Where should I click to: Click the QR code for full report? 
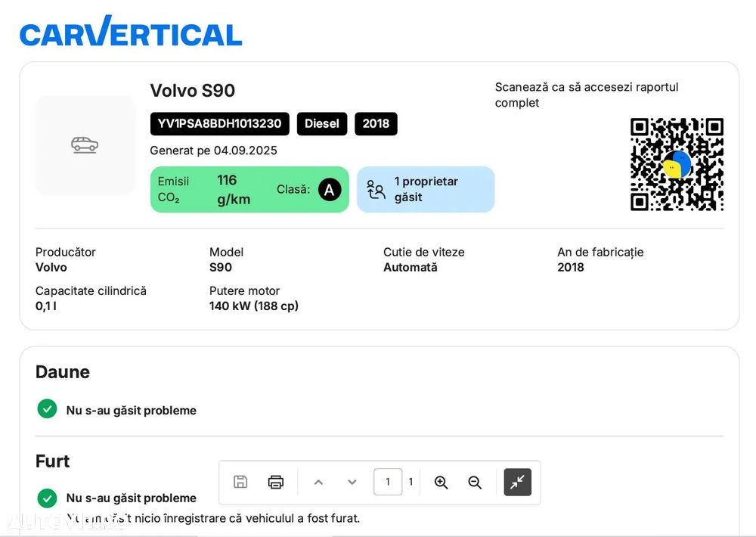[677, 164]
